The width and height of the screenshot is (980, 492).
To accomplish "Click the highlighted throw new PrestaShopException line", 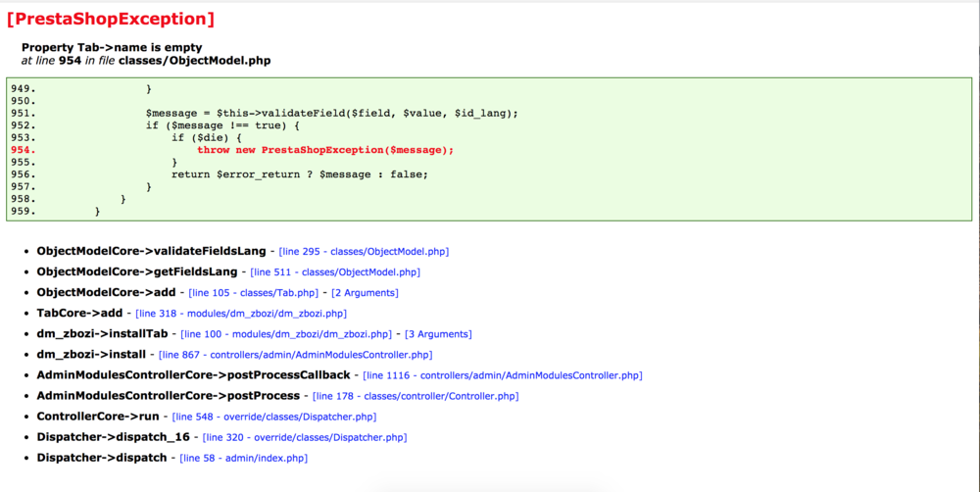I will click(x=325, y=150).
